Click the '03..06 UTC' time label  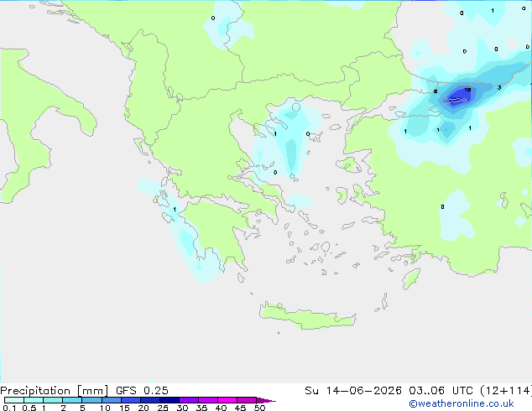(441, 391)
